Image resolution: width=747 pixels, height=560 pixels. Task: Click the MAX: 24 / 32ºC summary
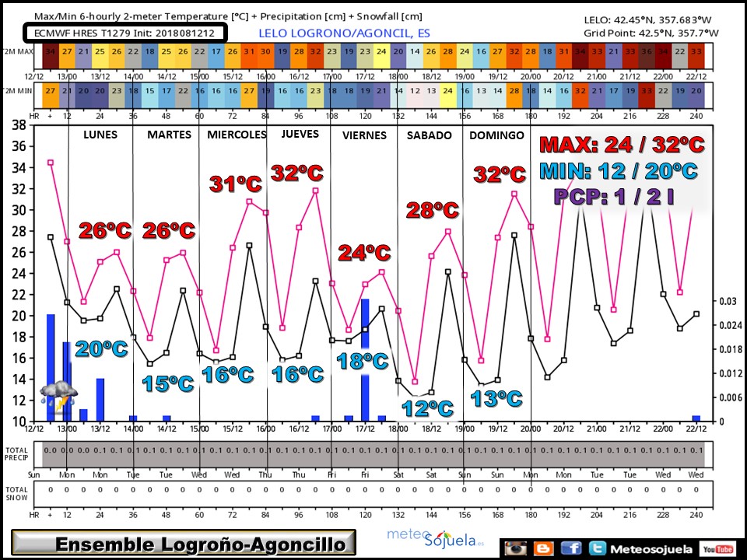pos(622,145)
